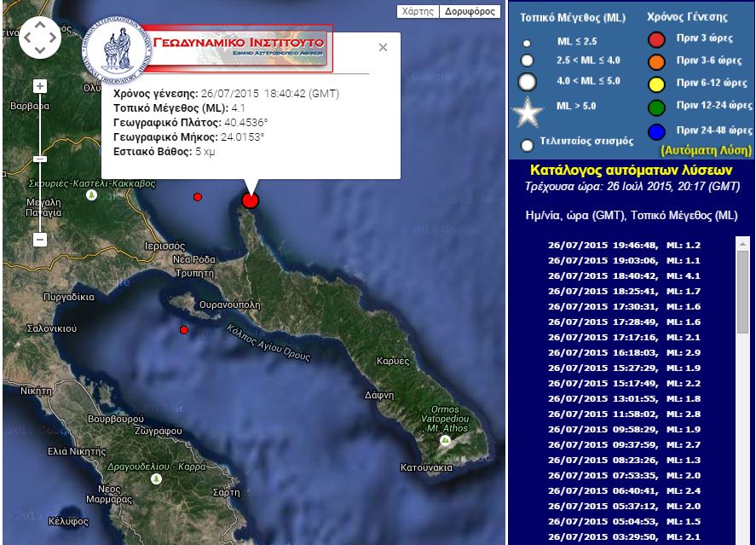Select the 11:58:02 ML 2.8 catalog entry
Image resolution: width=756 pixels, height=545 pixels.
624,414
